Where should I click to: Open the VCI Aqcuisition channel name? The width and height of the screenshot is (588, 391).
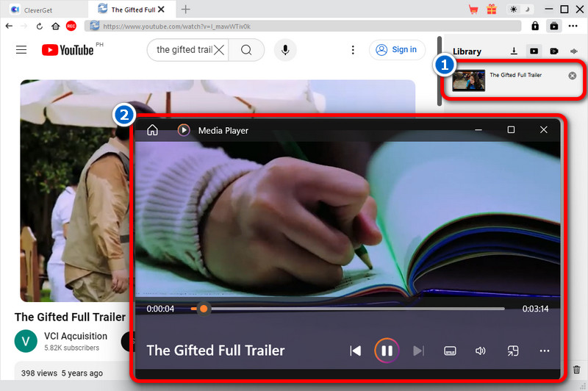[x=76, y=336]
